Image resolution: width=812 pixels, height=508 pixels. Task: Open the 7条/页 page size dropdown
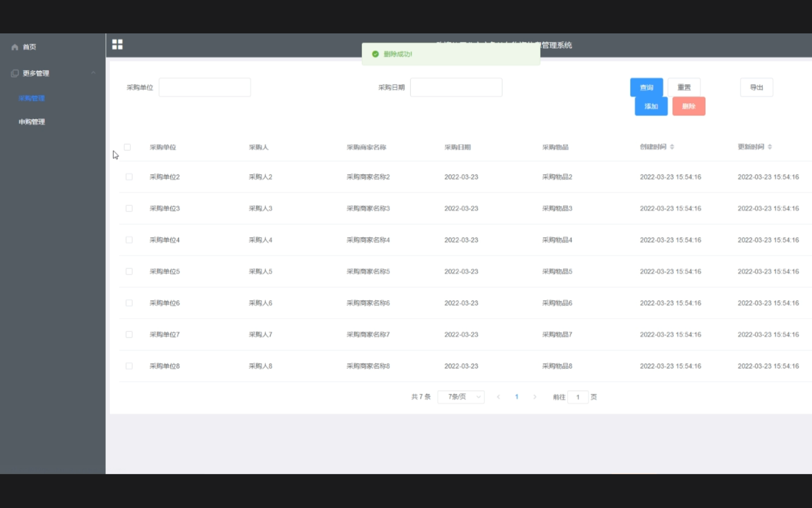pos(461,397)
